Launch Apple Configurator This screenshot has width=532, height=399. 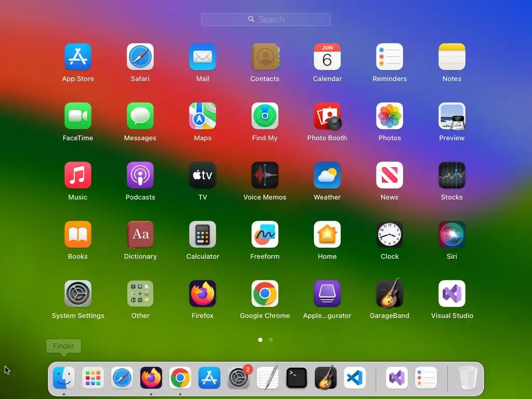tap(327, 294)
